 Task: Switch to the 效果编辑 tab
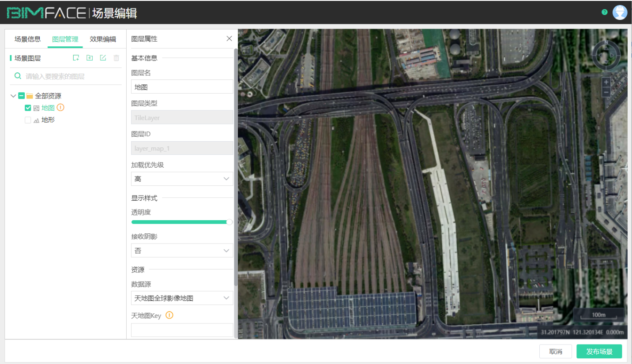[x=103, y=39]
